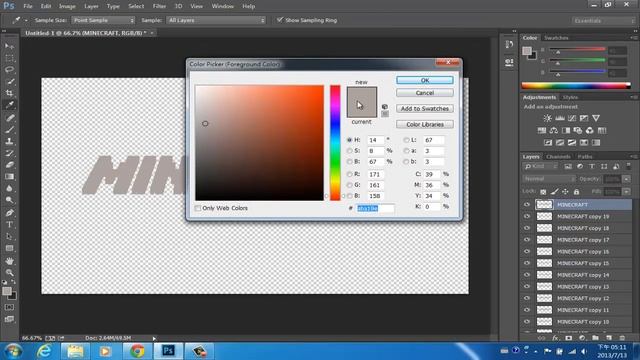Image resolution: width=640 pixels, height=360 pixels.
Task: Open the layer blend mode Normal dropdown
Action: (x=549, y=179)
